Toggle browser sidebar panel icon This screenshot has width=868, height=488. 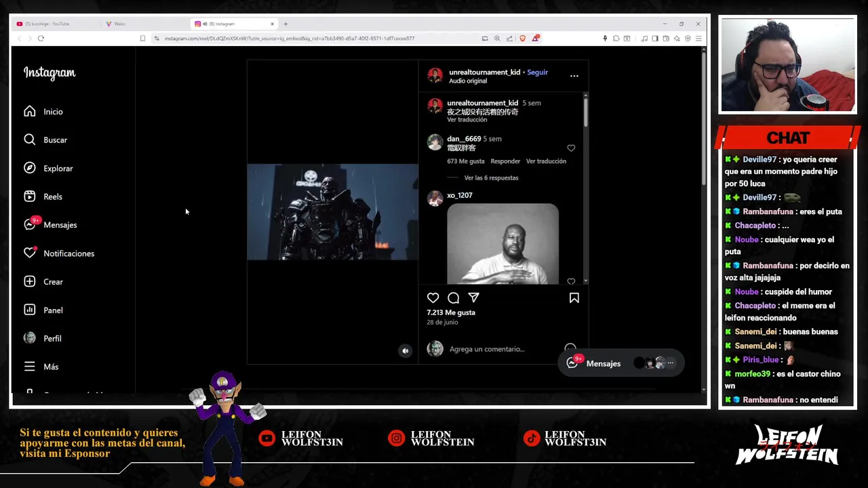[655, 39]
